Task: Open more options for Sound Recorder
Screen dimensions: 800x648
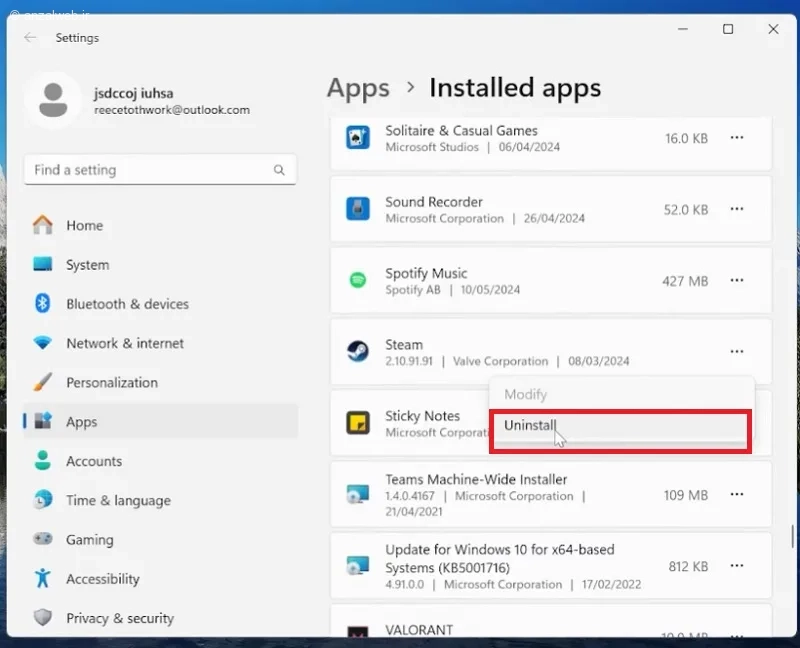Action: coord(737,209)
